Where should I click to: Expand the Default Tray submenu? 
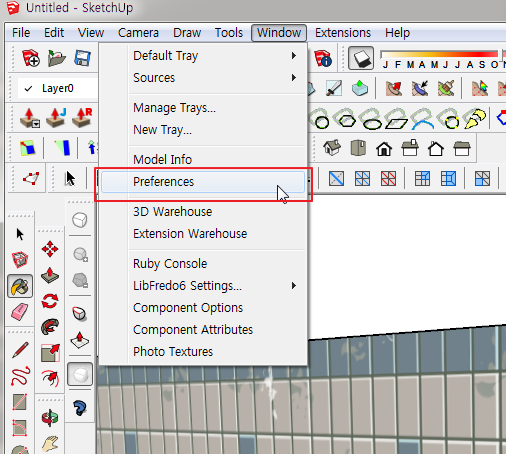point(203,56)
